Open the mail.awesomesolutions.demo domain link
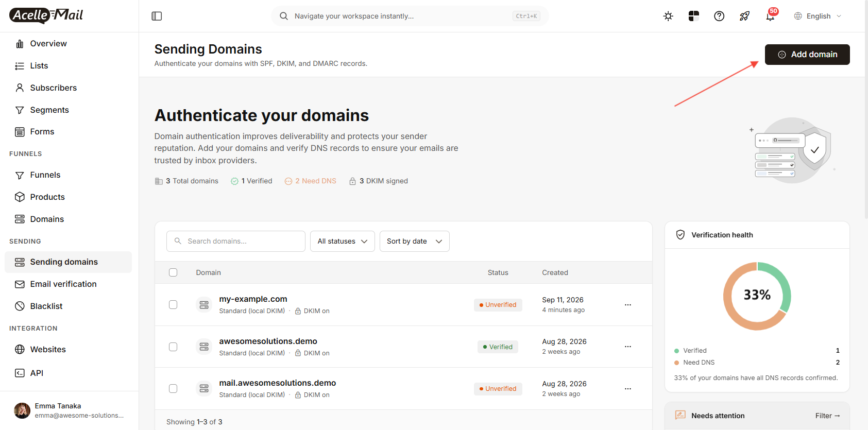The image size is (868, 430). point(278,383)
